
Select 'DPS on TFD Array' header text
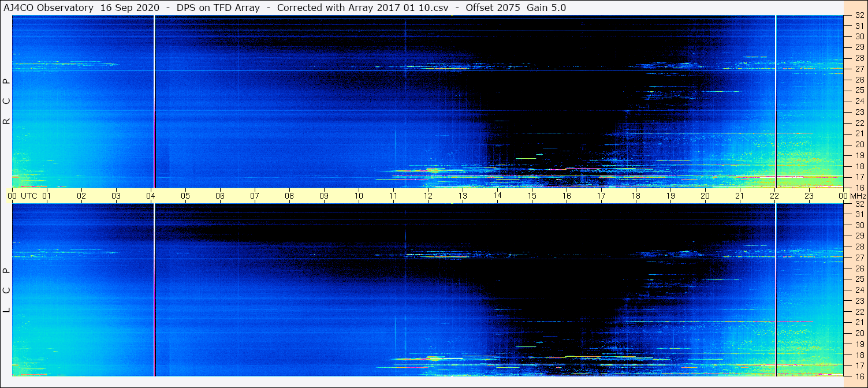pos(218,8)
